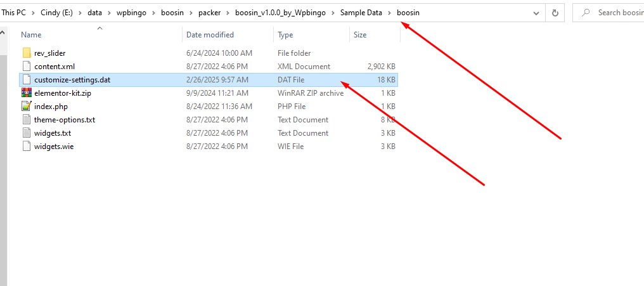Select the widgets.wie file icon
Viewport: 644px width, 286px height.
(27, 146)
